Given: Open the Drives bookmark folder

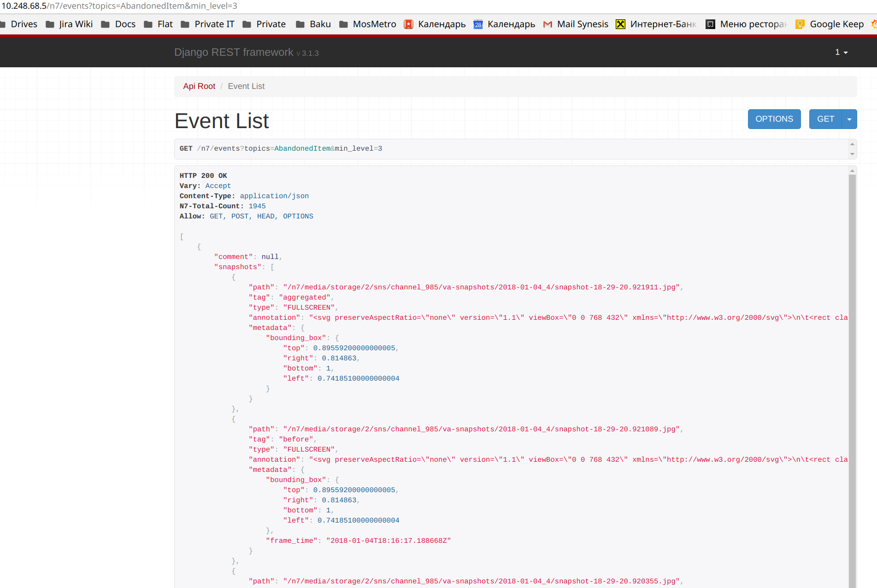Looking at the screenshot, I should point(18,24).
